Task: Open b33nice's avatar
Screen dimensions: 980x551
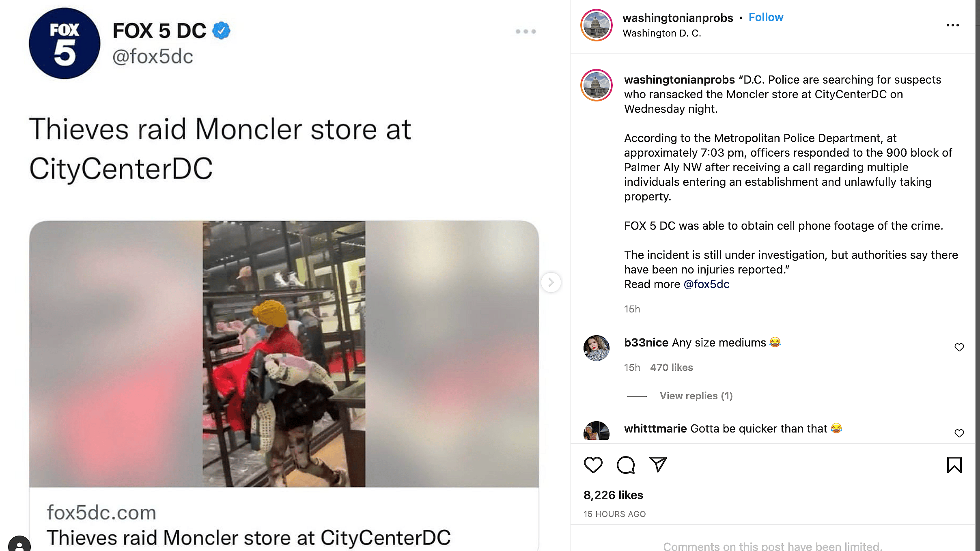Action: 596,348
